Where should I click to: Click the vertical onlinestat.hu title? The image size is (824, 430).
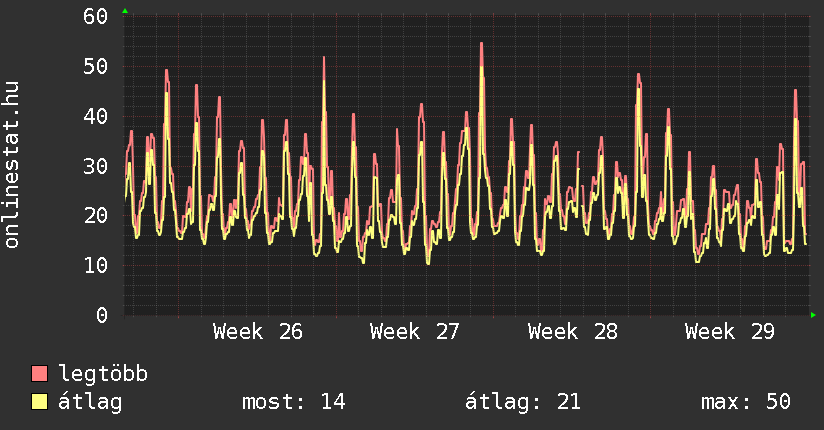pos(12,165)
